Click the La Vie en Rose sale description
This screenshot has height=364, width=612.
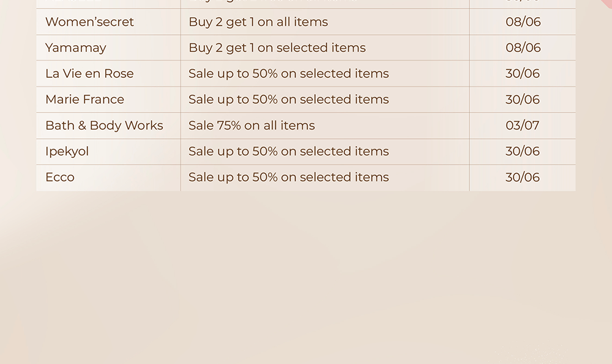pos(288,73)
